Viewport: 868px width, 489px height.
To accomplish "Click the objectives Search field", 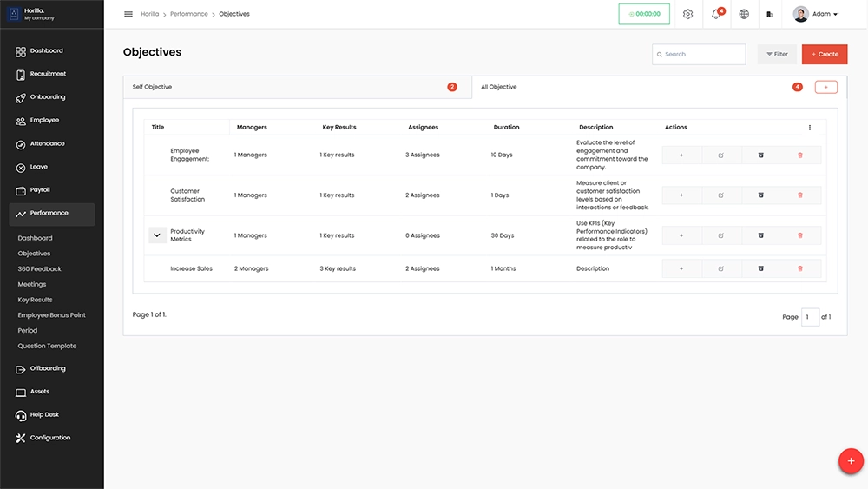I will click(699, 54).
